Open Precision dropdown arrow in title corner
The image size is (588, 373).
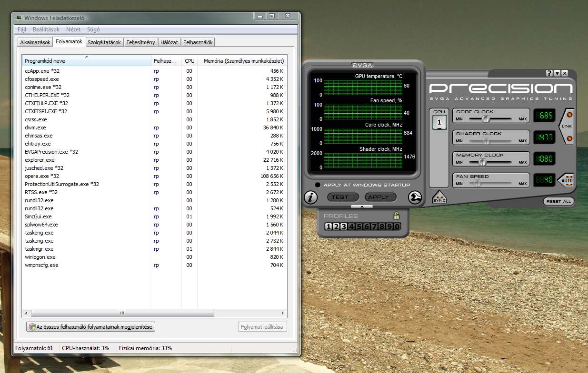point(557,73)
